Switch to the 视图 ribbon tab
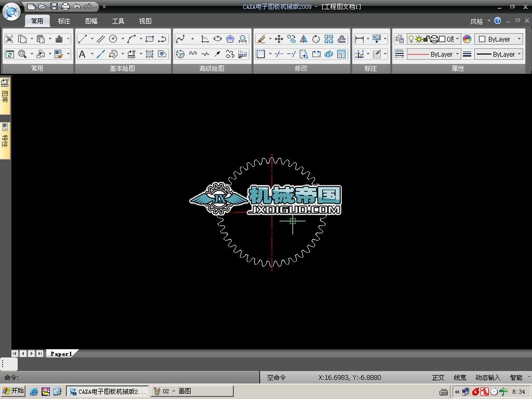Screen dimensions: 532x399 (145, 21)
